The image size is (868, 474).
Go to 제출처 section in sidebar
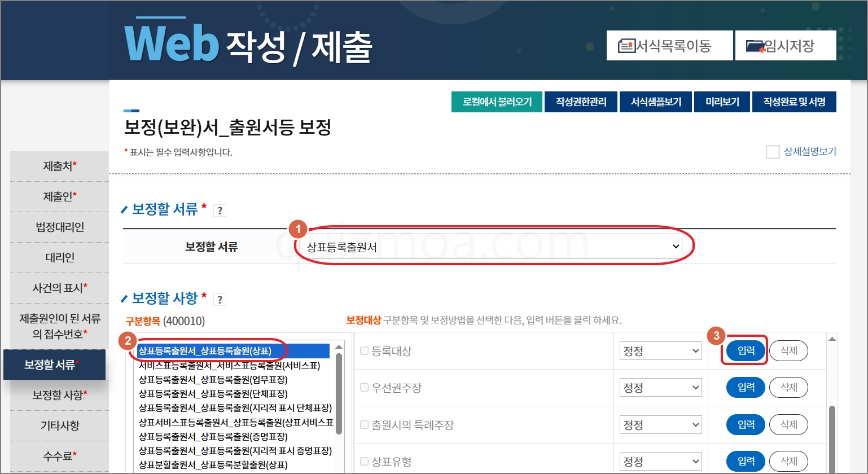click(x=60, y=166)
